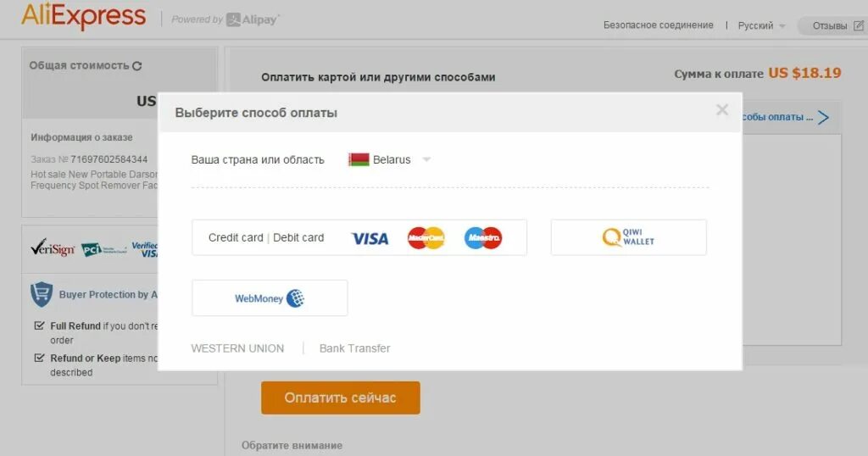Close the payment method dialog
This screenshot has height=456, width=868.
point(722,109)
